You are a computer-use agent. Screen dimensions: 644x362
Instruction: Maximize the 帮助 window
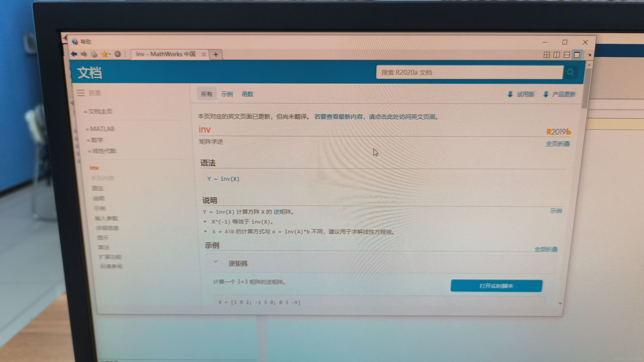[x=565, y=42]
